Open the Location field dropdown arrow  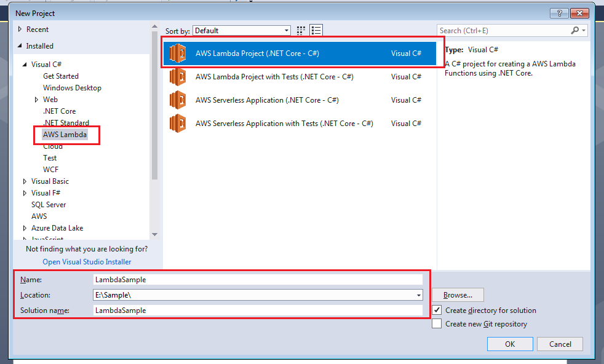tap(418, 295)
